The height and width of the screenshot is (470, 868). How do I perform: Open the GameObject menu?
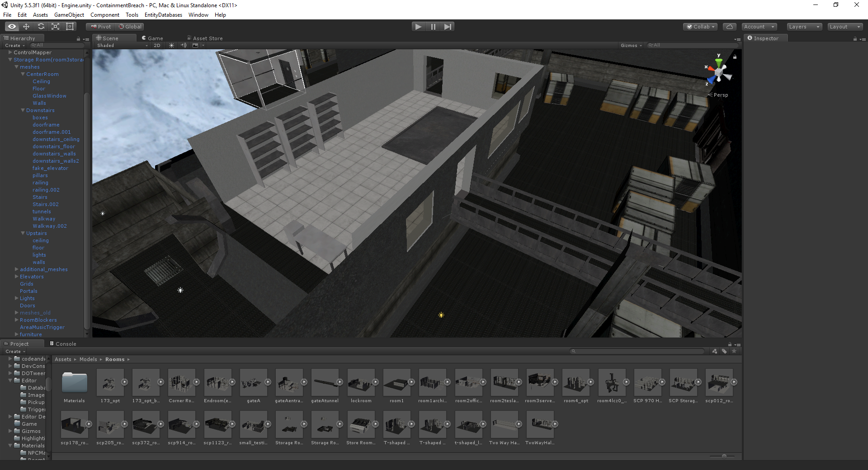coord(69,15)
